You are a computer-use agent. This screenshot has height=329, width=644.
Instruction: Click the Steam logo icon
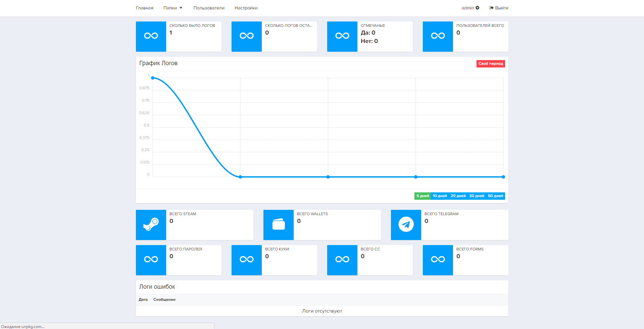(151, 224)
